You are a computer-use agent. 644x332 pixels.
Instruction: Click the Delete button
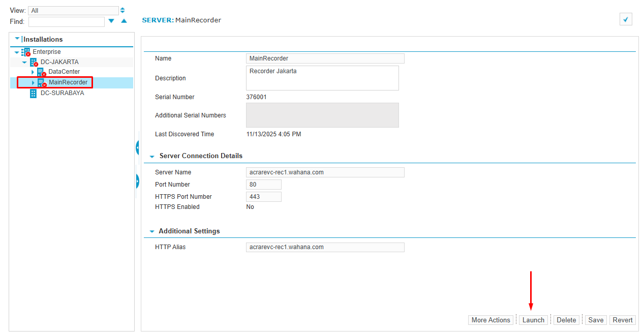[x=566, y=320]
